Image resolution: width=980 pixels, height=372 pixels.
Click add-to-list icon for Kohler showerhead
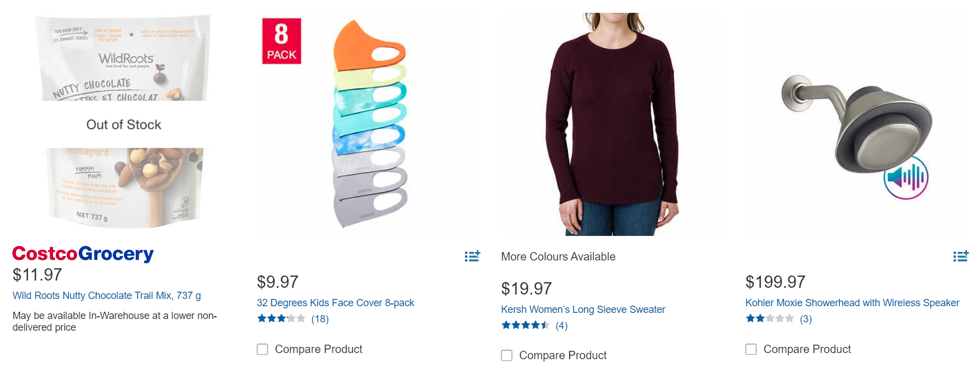[x=960, y=256]
